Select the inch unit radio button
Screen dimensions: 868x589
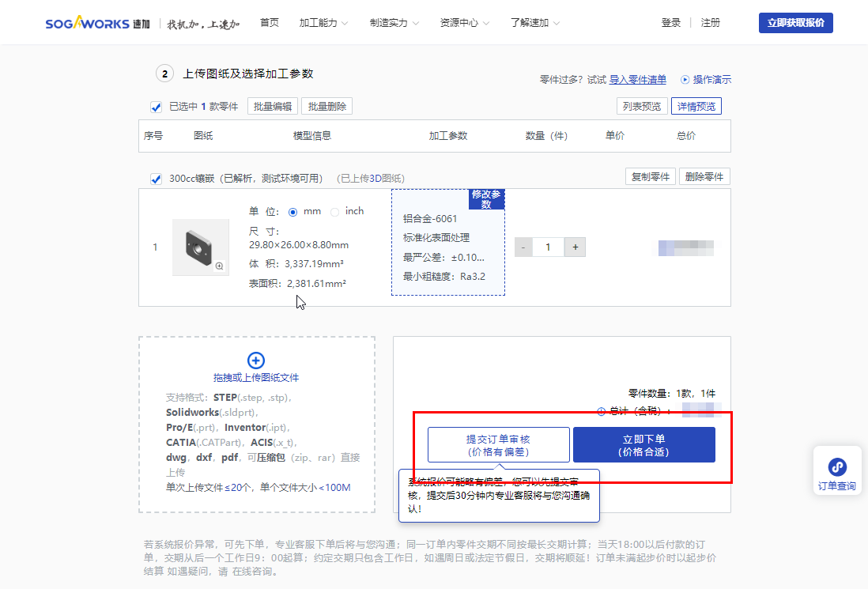pyautogui.click(x=334, y=212)
